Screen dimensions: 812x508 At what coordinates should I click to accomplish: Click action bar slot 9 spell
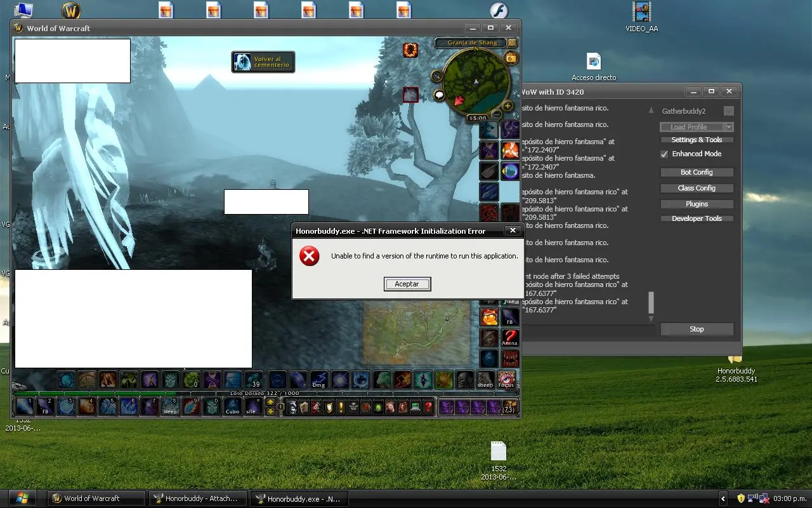(x=191, y=406)
